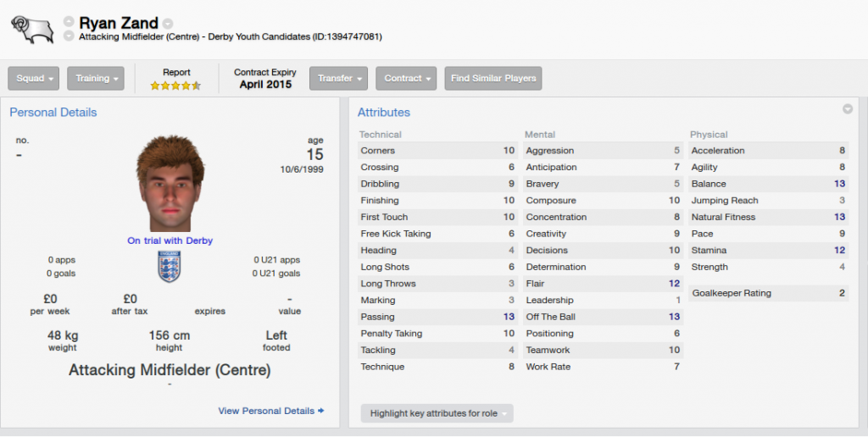The width and height of the screenshot is (868, 437).
Task: Expand the Contract menu
Action: (x=406, y=79)
